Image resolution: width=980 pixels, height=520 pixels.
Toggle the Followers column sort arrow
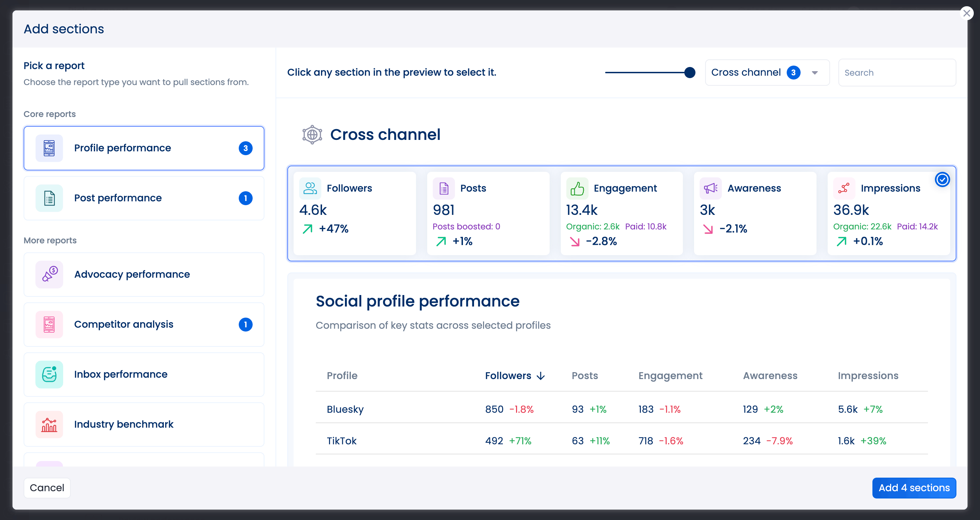click(541, 376)
